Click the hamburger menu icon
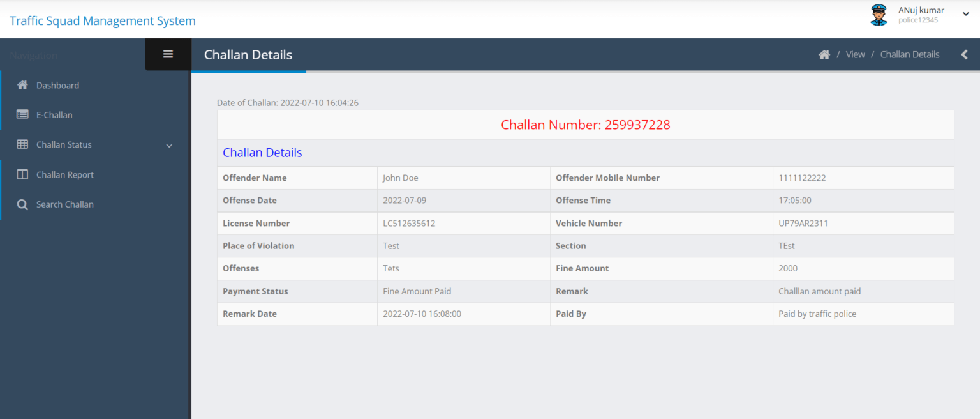 168,54
